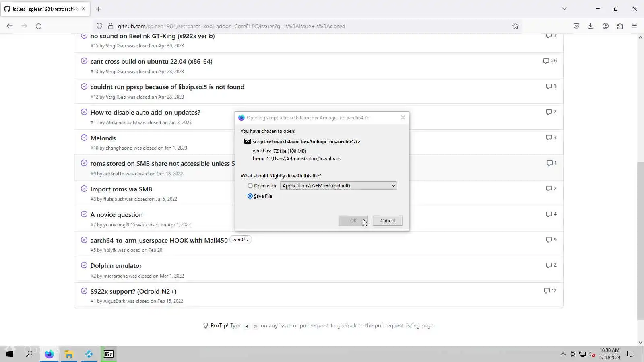
Task: Open the Extensions puzzle icon
Action: point(620,26)
